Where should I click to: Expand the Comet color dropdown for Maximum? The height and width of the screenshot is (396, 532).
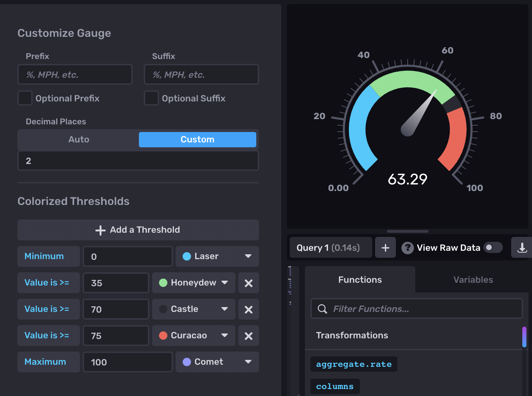217,362
